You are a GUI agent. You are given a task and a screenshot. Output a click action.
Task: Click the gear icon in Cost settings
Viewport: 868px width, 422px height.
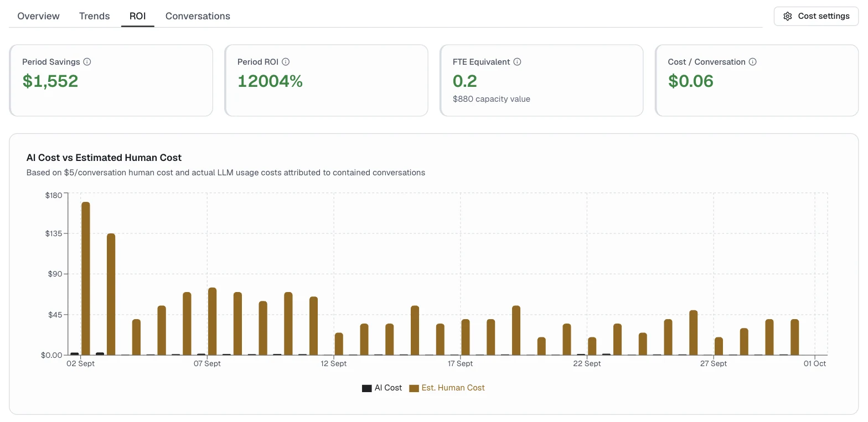coord(788,16)
